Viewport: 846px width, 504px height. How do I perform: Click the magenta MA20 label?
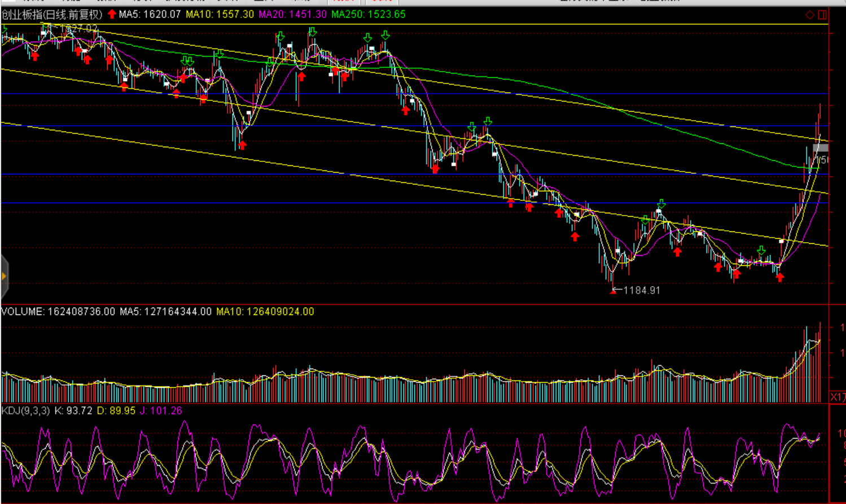(292, 15)
